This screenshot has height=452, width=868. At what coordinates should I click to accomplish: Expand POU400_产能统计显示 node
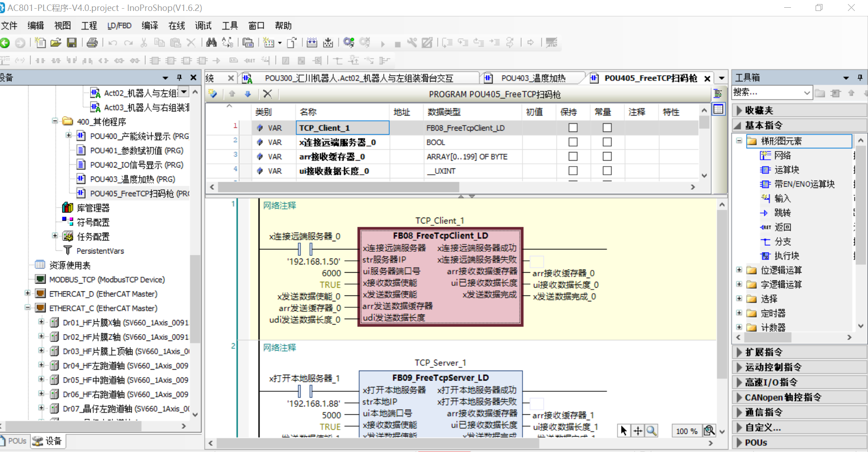coord(68,135)
